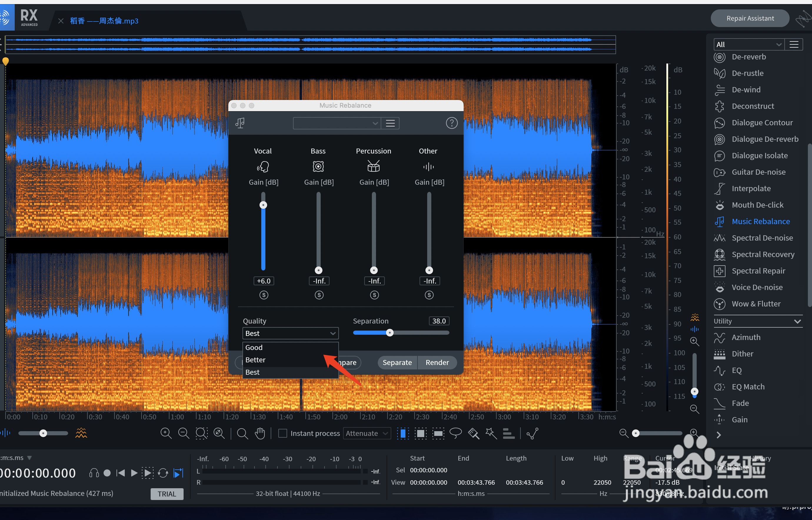Open the De-reverb module

(x=748, y=57)
